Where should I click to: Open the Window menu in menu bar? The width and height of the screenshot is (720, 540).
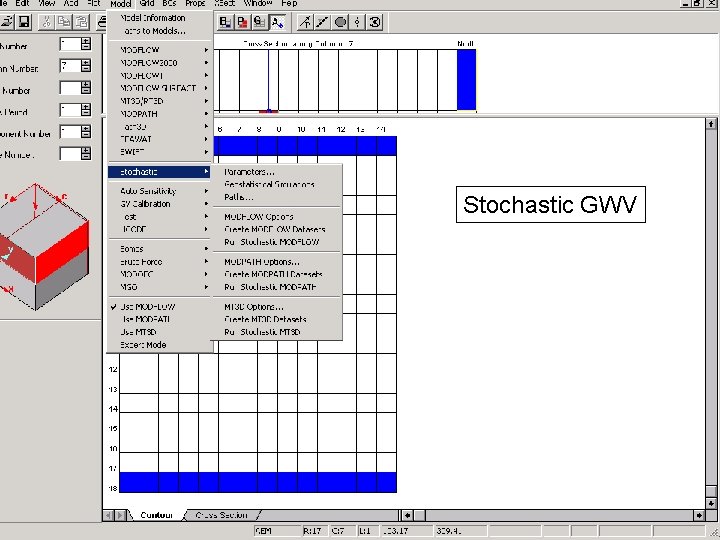(258, 3)
